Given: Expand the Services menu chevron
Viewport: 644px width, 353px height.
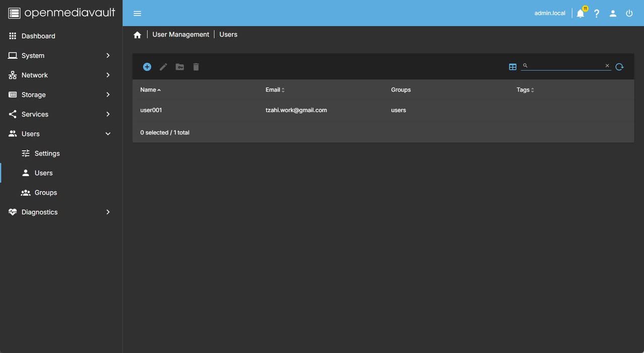Looking at the screenshot, I should pos(108,115).
